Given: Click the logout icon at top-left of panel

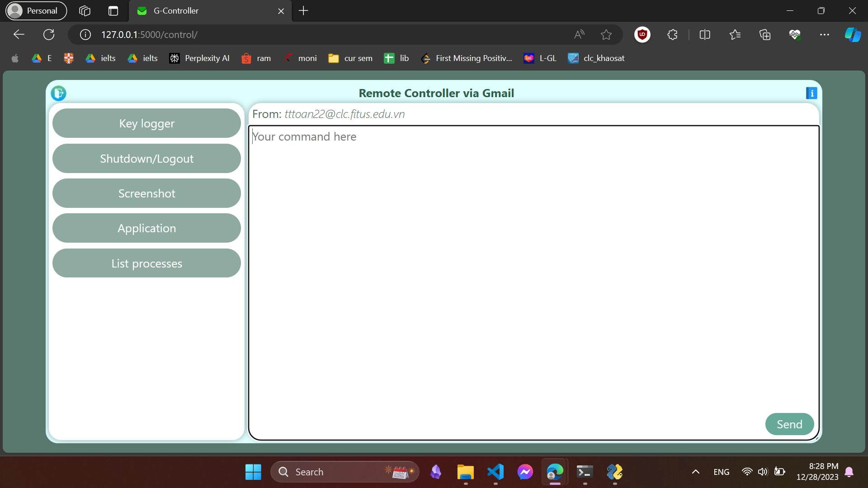Looking at the screenshot, I should (x=58, y=93).
